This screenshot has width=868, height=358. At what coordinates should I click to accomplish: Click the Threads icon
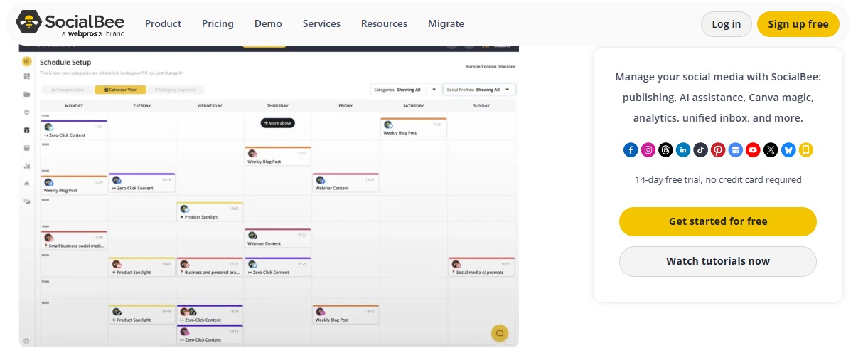pos(665,149)
